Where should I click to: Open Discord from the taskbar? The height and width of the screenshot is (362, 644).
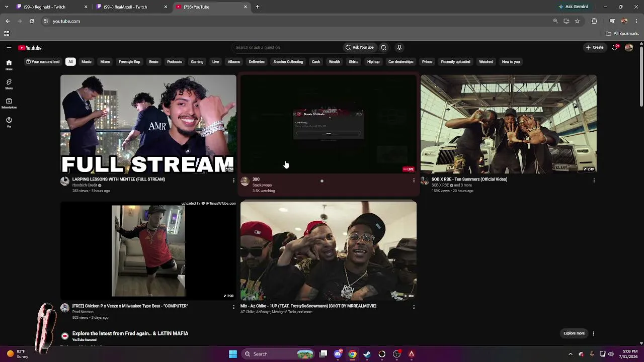pyautogui.click(x=338, y=354)
